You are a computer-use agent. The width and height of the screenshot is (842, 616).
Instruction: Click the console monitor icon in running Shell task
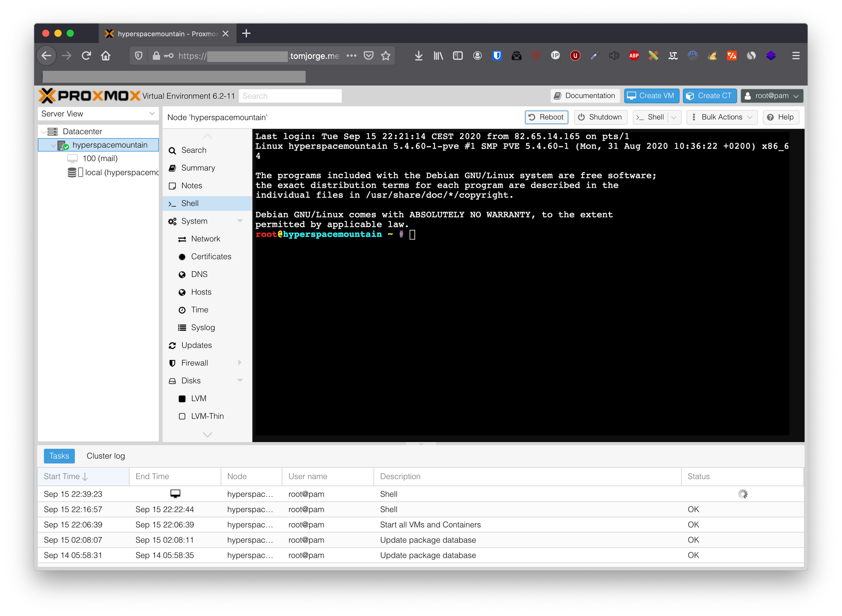tap(175, 493)
